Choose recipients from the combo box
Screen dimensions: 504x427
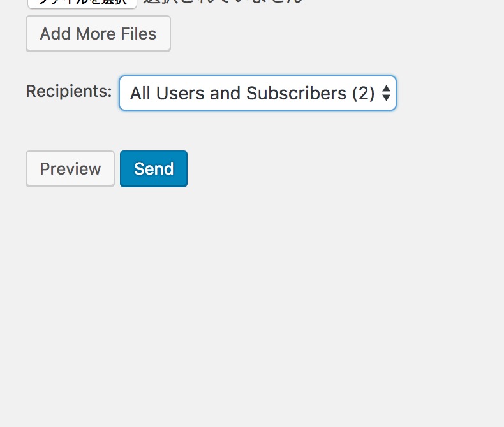coord(258,93)
